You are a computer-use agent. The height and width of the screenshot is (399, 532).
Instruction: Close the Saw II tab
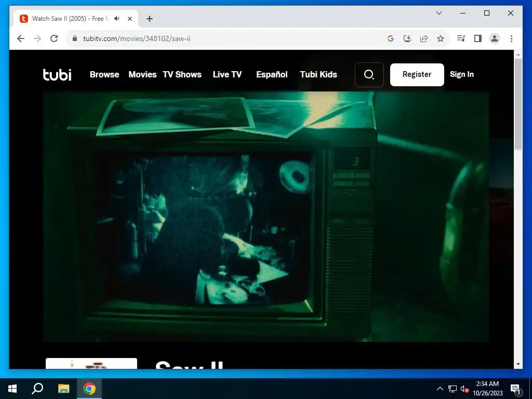129,19
